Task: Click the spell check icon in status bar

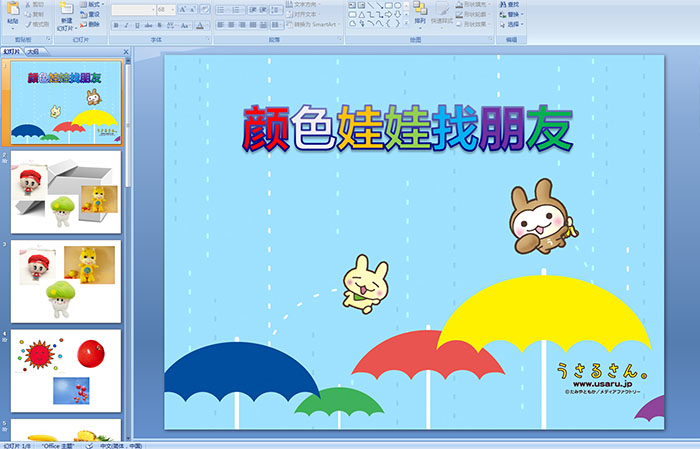Action: pyautogui.click(x=90, y=446)
